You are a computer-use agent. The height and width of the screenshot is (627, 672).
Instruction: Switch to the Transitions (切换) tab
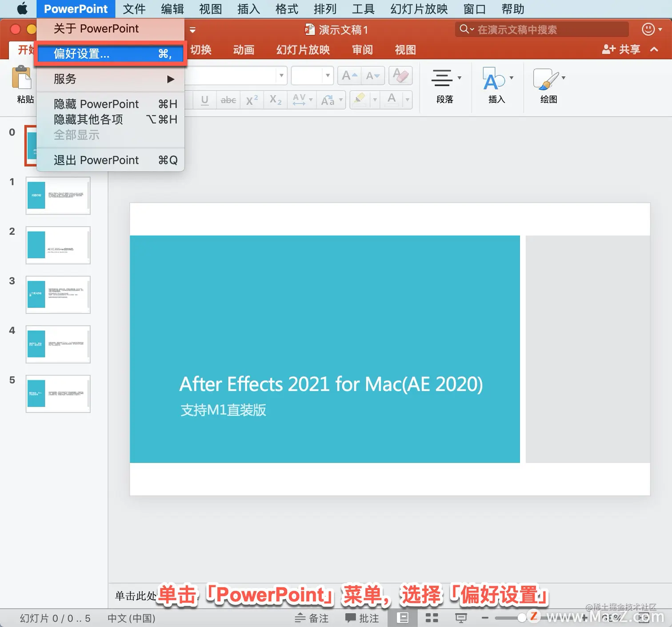[201, 50]
